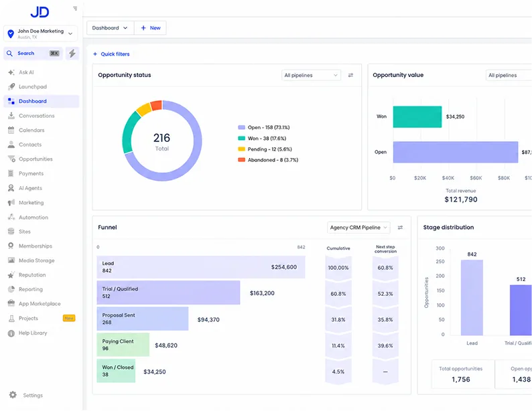Click the Conversations inbox icon
Viewport: 532px width, 411px height.
(11, 116)
